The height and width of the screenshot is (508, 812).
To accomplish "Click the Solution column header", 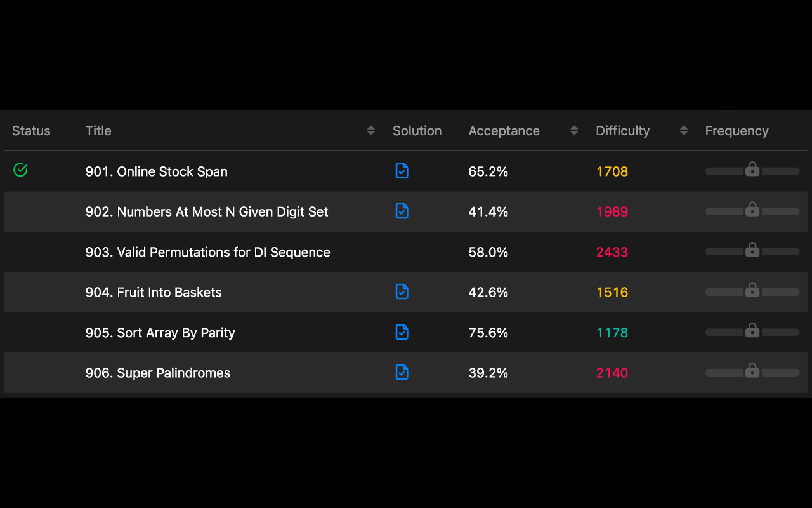I will coord(417,131).
